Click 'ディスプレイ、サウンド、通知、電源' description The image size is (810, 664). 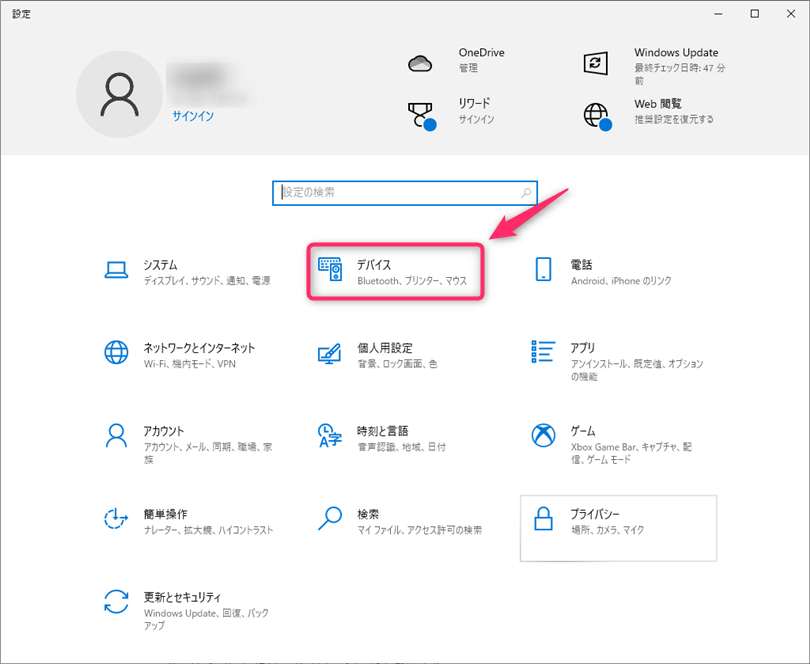(x=207, y=281)
